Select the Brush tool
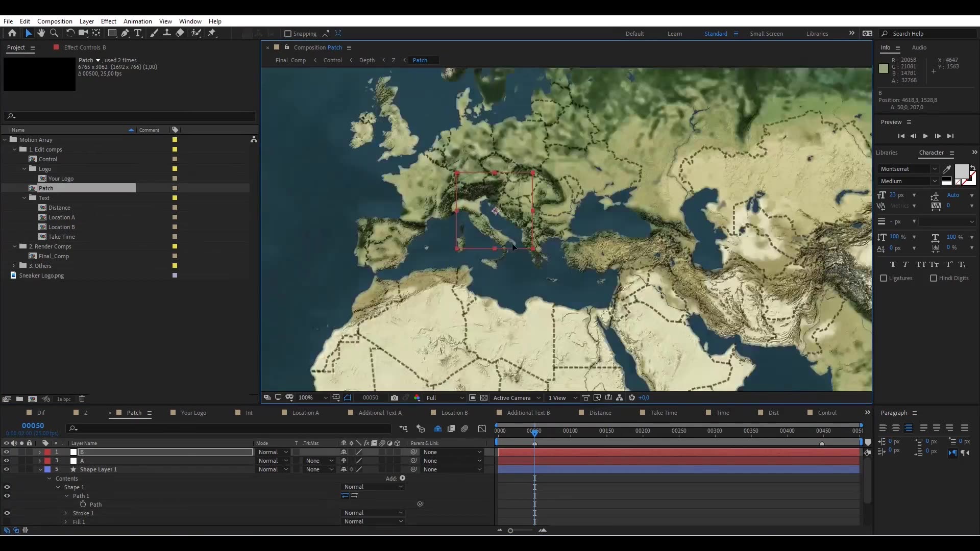Image resolution: width=980 pixels, height=551 pixels. [x=154, y=33]
